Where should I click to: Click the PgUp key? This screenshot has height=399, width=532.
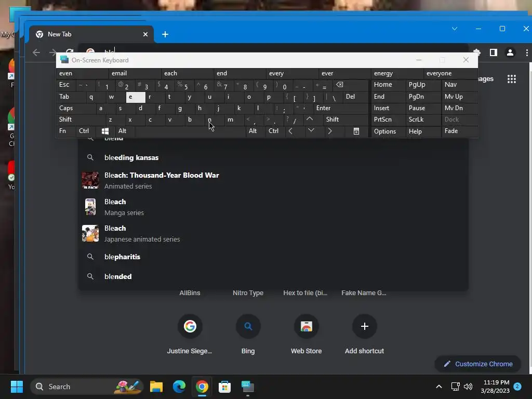[x=423, y=85]
